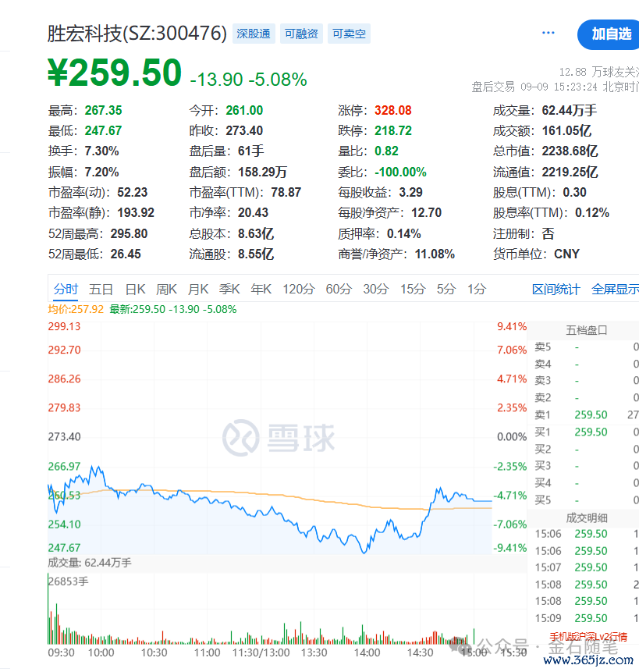This screenshot has height=672, width=639.
Task: Click the 可融资 tag
Action: pos(301,34)
